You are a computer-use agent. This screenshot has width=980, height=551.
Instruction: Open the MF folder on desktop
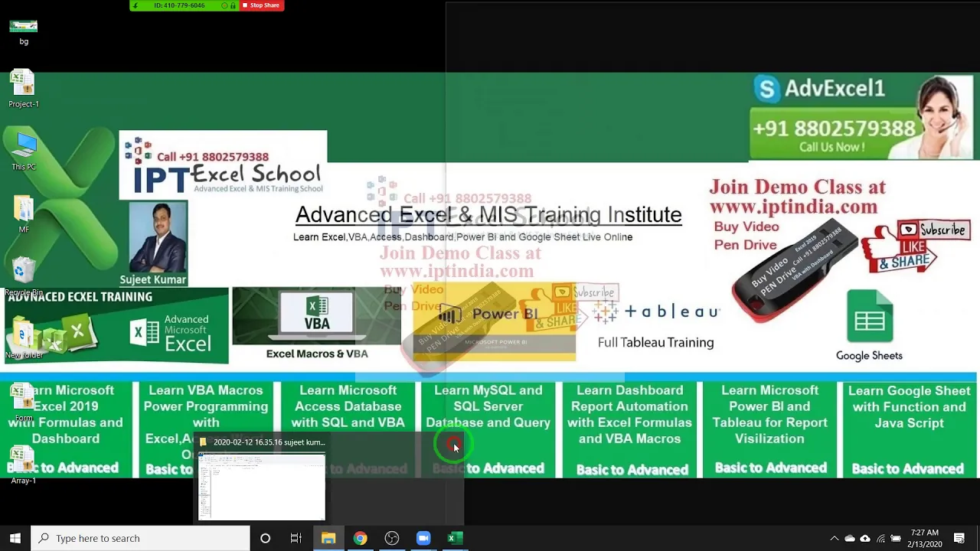click(24, 214)
